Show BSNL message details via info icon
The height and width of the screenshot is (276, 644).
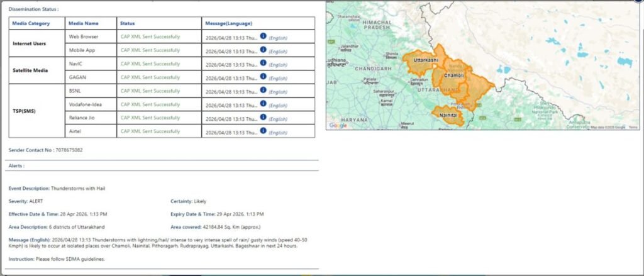[x=264, y=91]
